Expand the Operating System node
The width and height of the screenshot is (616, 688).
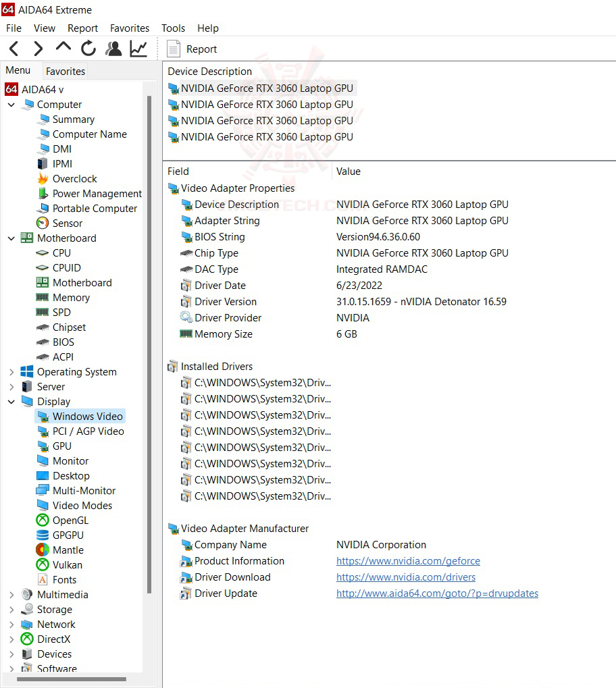tap(11, 371)
